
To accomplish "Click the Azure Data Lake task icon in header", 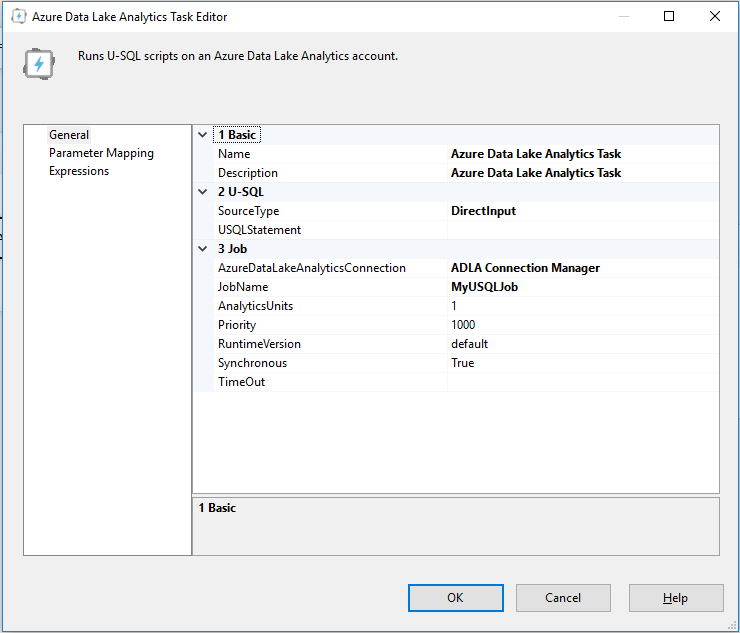I will pos(39,64).
